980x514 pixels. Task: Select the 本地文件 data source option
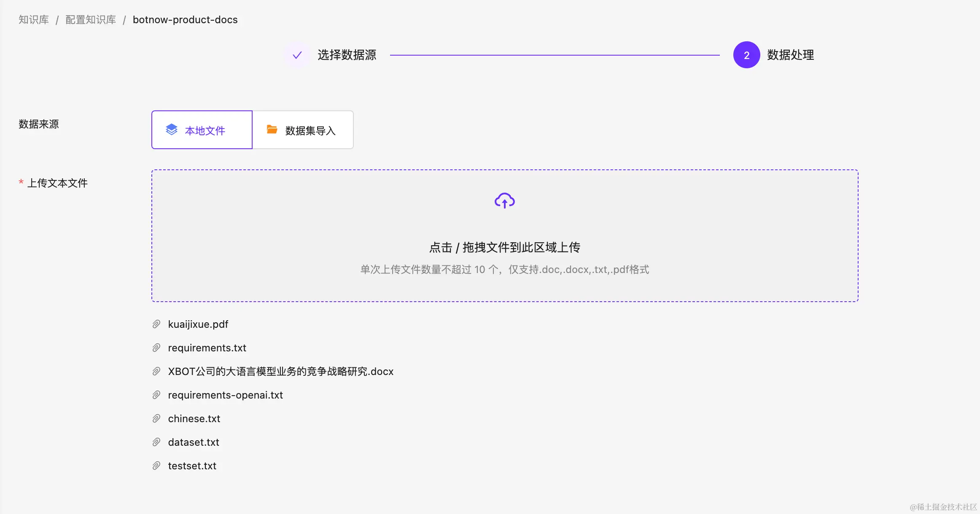pos(202,130)
